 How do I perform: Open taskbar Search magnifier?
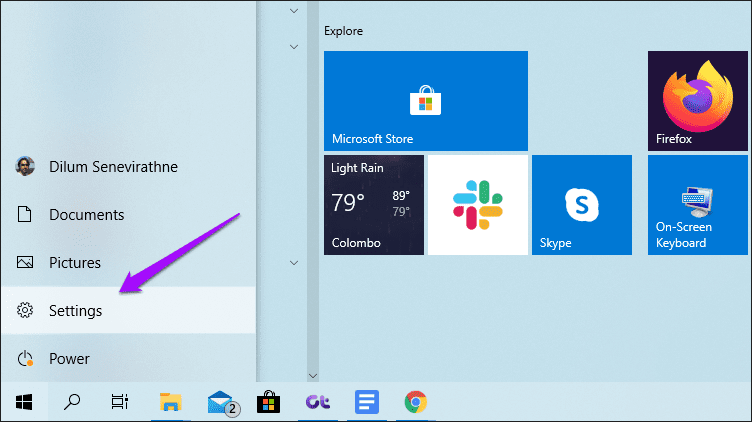pos(72,402)
